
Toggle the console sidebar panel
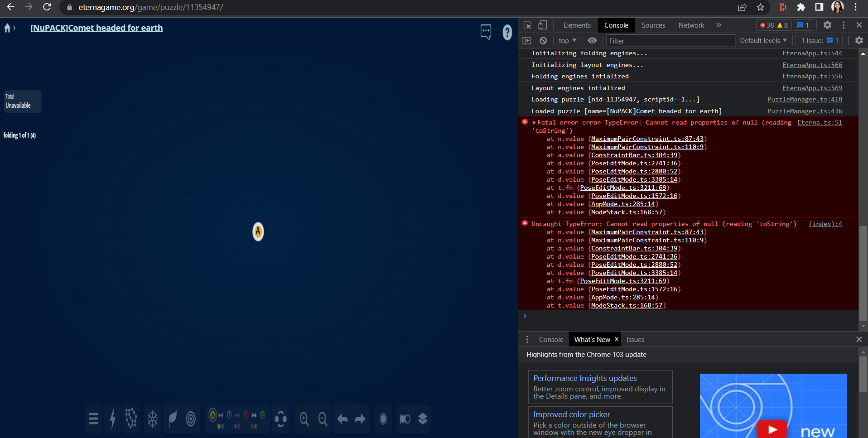pos(527,41)
